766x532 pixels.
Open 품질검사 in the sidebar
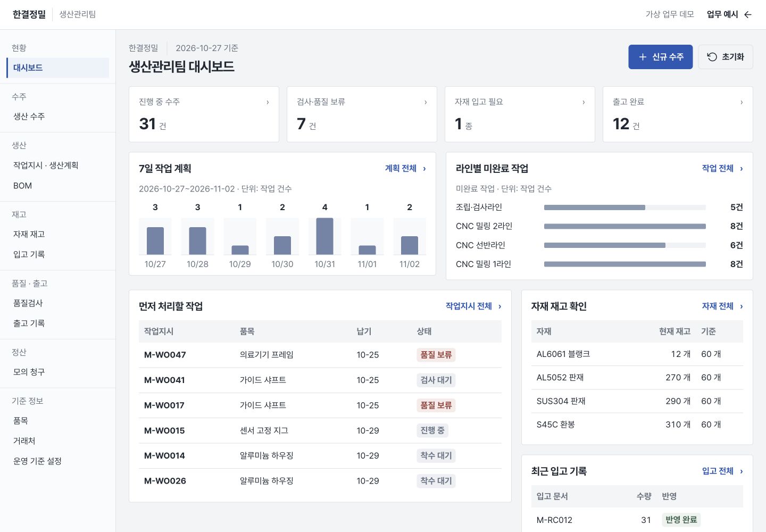click(57, 303)
